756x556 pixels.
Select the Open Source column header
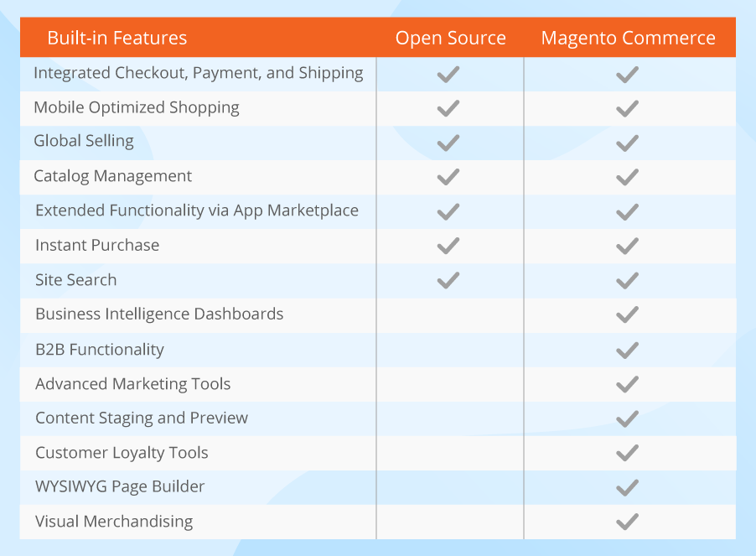coord(451,39)
